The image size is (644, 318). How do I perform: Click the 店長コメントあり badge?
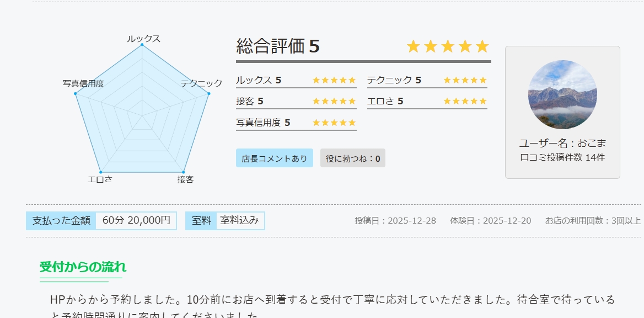275,158
